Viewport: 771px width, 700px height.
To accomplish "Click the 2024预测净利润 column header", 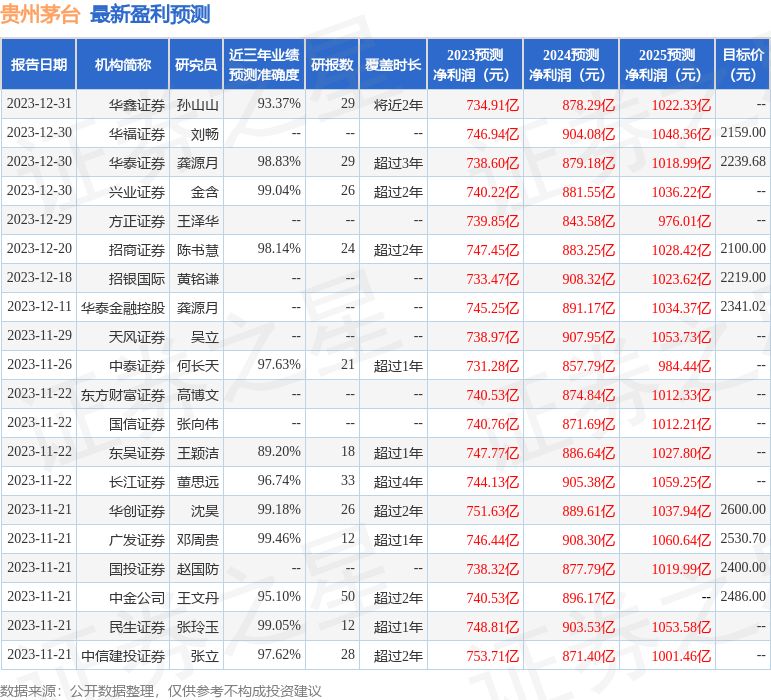I will [x=571, y=65].
